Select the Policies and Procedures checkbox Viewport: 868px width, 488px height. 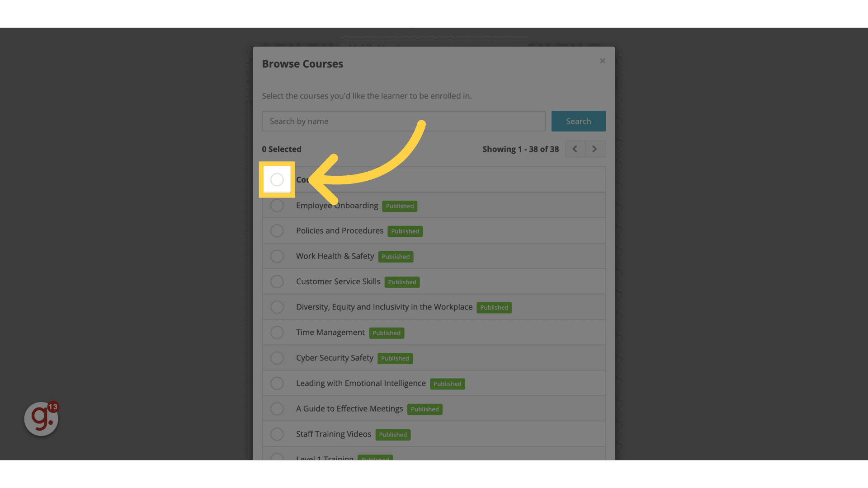point(277,231)
